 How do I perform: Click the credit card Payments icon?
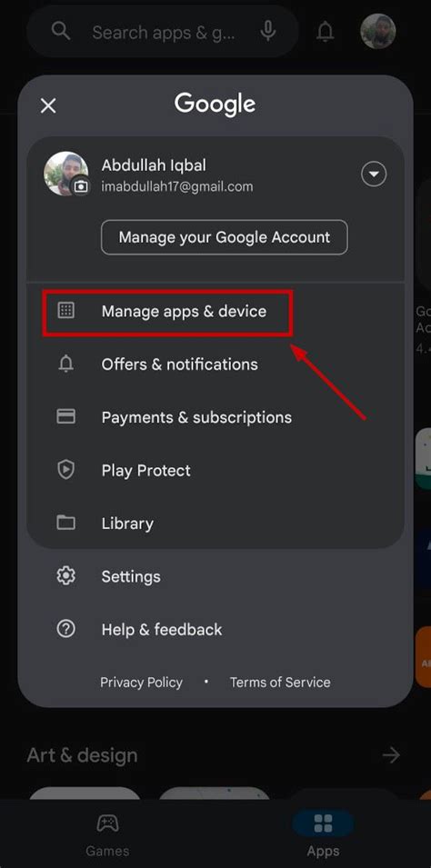[66, 417]
